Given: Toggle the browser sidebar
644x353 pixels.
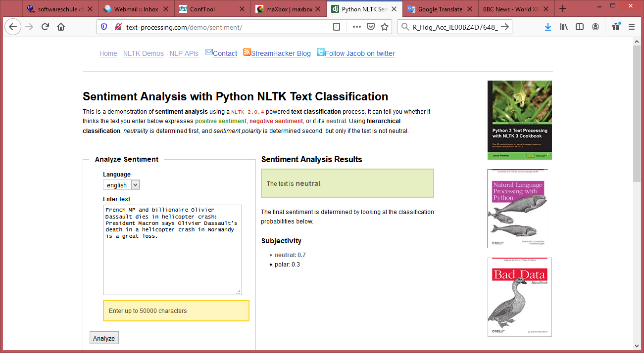Looking at the screenshot, I should coord(579,27).
